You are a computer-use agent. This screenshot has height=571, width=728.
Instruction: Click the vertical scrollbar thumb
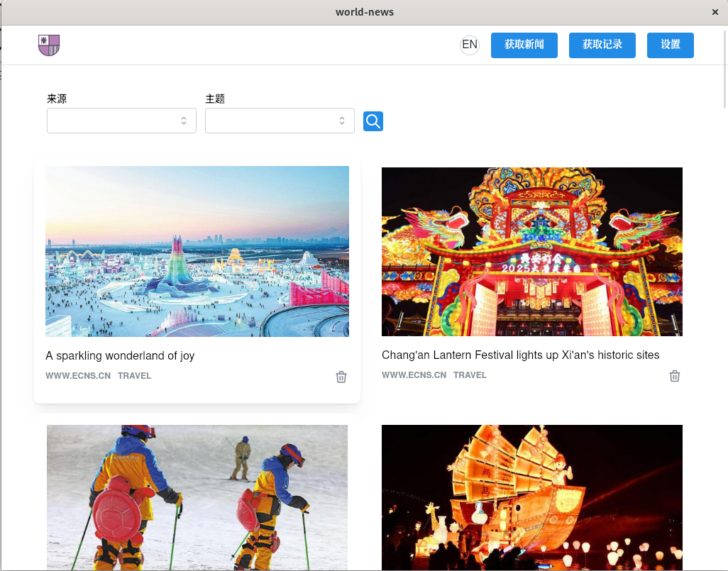tap(724, 70)
